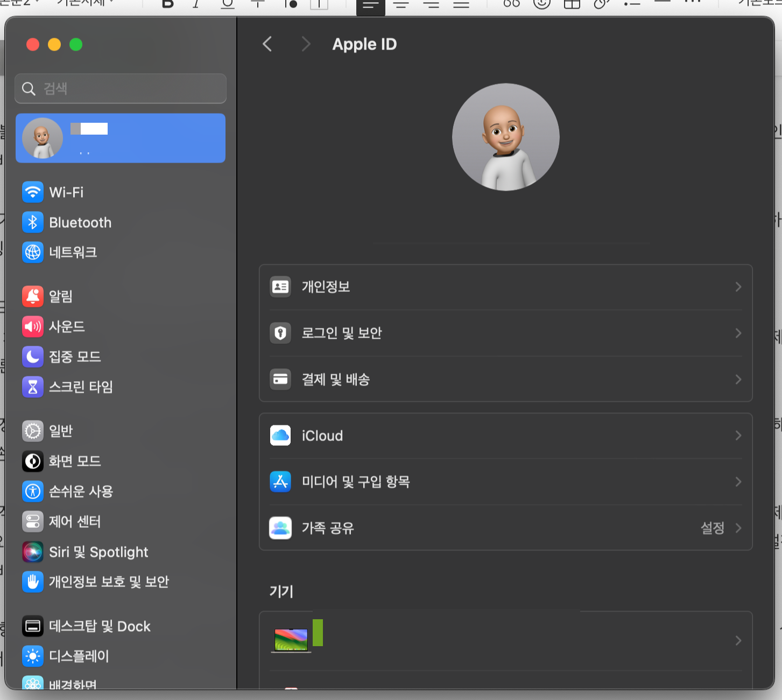Toggle italic I in background editor toolbar
Image resolution: width=782 pixels, height=700 pixels.
tap(196, 4)
